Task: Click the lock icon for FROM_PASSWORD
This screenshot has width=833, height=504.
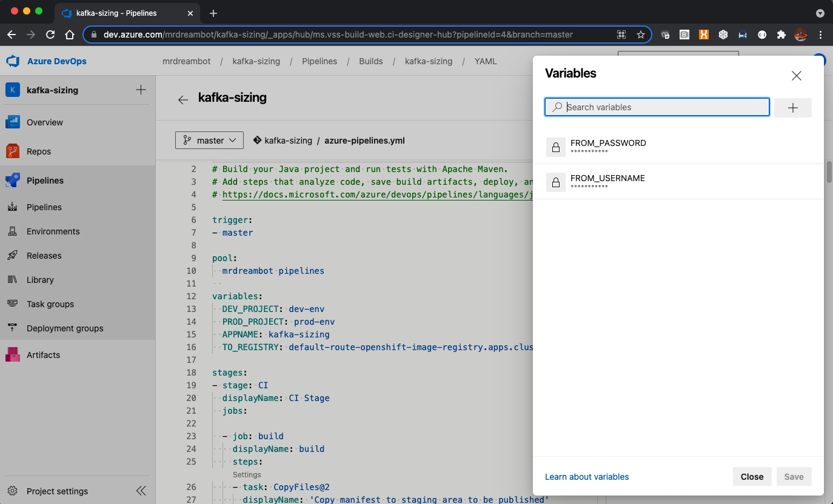Action: pyautogui.click(x=555, y=147)
